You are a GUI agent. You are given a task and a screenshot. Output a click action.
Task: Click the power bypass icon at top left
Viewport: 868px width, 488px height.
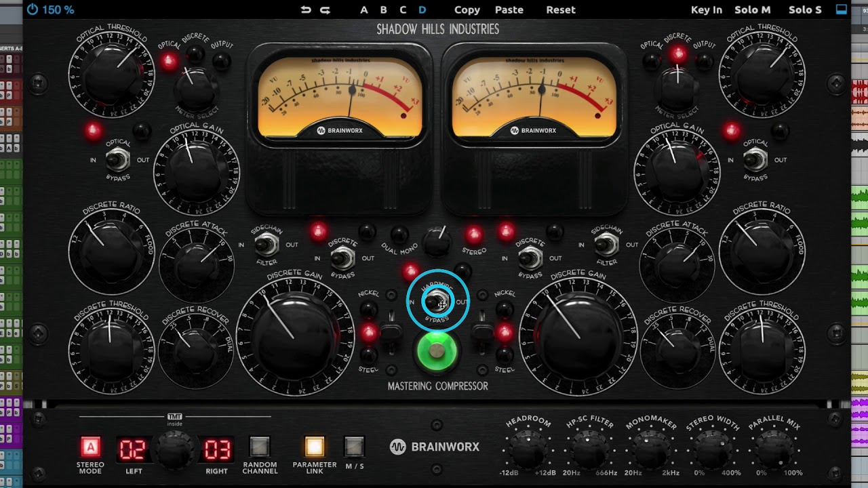click(33, 9)
